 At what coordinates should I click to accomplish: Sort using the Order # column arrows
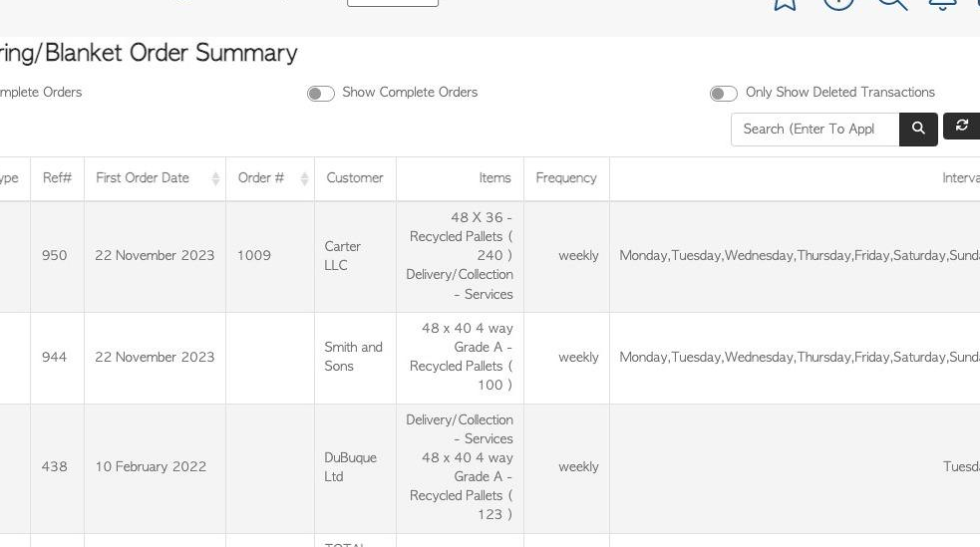[x=304, y=178]
